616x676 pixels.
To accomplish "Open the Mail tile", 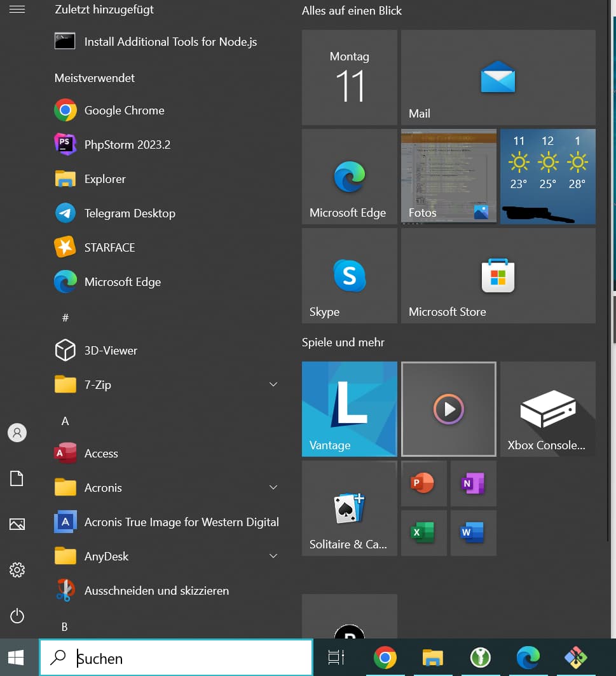I will click(x=498, y=78).
